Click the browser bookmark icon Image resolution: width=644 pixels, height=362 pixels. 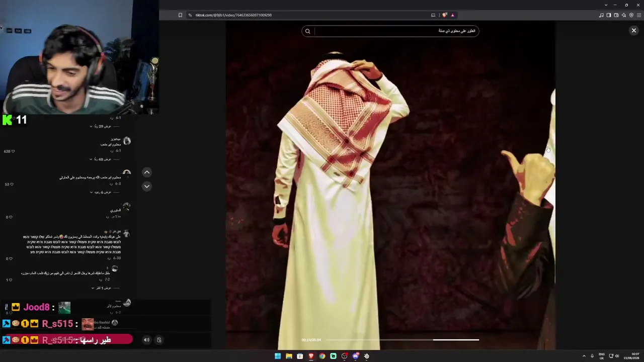[x=180, y=15]
